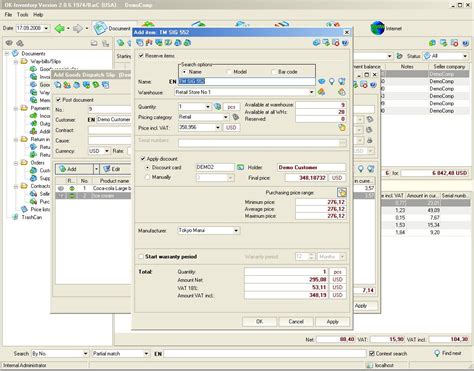The height and width of the screenshot is (371, 474).
Task: Click the help icon at the top right of the documents list toolbar
Action: point(465,43)
